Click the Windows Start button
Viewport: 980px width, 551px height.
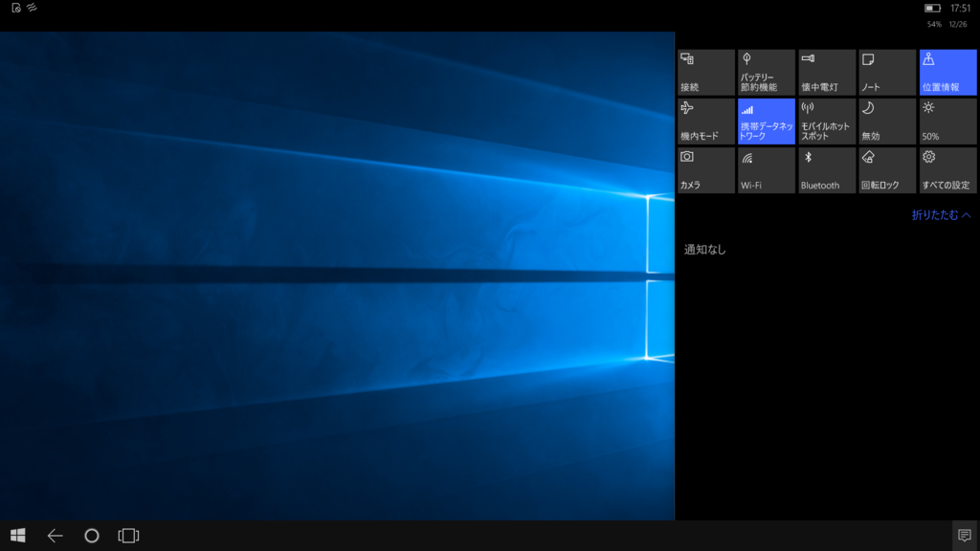tap(18, 536)
